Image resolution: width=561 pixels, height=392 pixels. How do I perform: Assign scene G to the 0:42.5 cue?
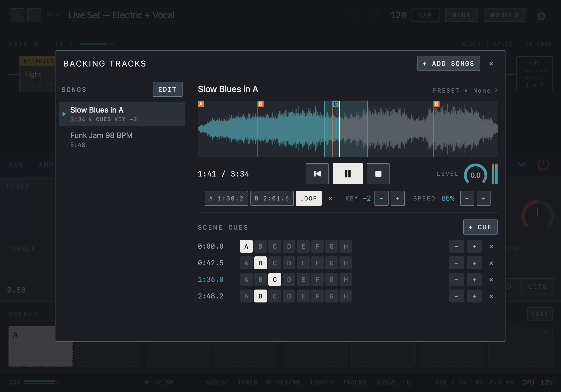coord(331,263)
